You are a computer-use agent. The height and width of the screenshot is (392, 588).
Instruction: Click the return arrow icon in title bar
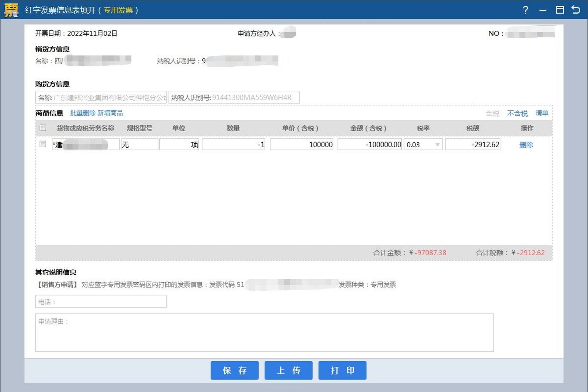(576, 10)
